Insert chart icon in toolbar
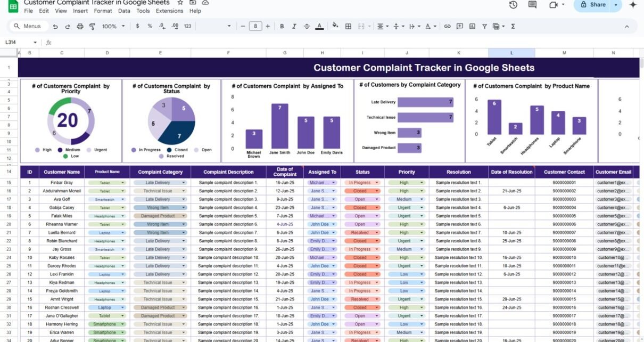The width and height of the screenshot is (644, 342). [x=472, y=26]
